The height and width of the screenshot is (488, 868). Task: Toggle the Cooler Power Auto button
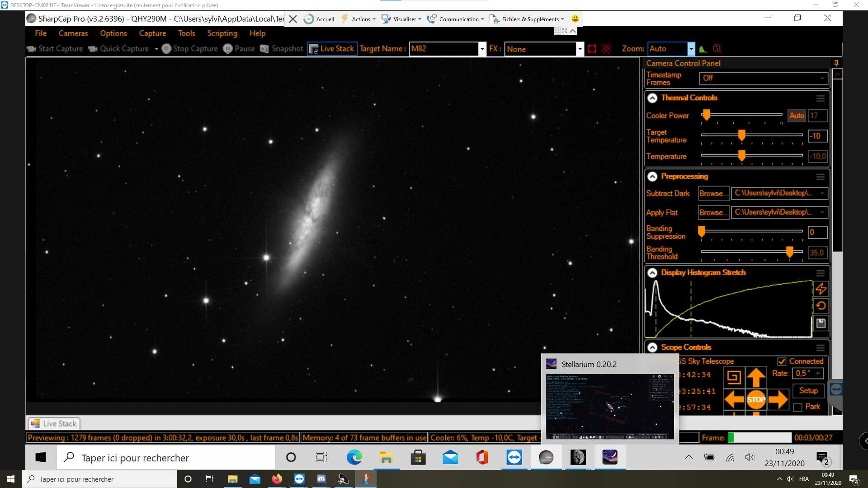[796, 116]
